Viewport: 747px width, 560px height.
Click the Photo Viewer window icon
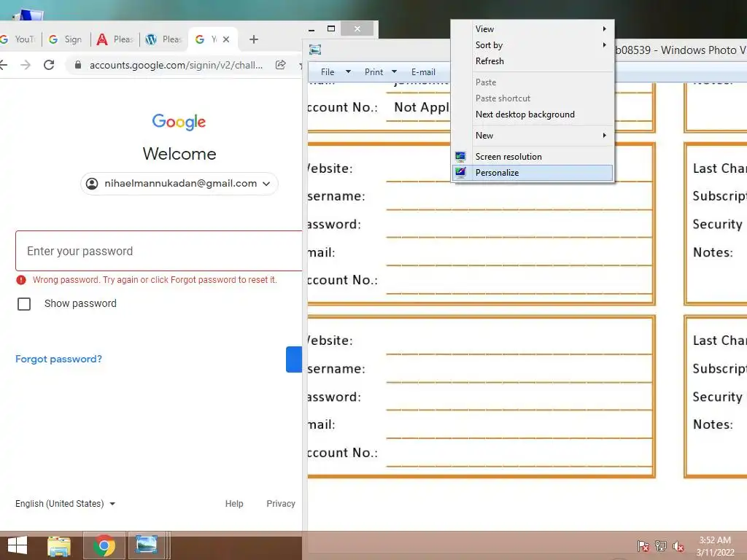[x=315, y=50]
